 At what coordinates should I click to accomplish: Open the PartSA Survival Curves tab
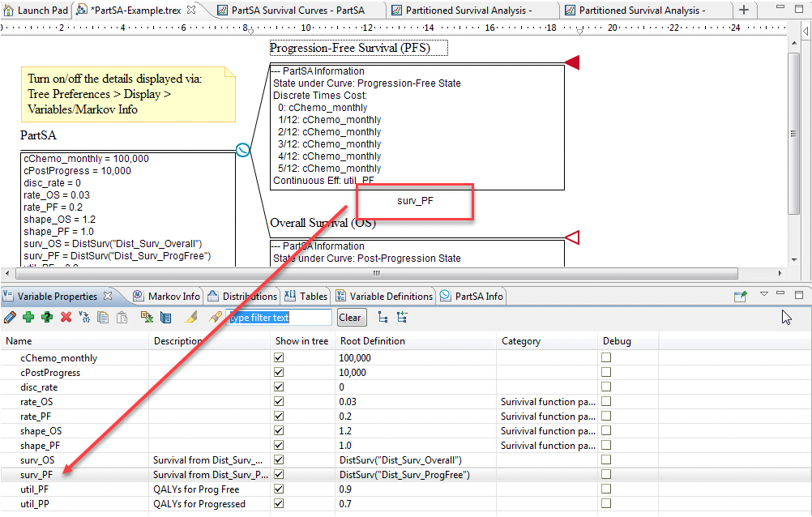tap(296, 11)
